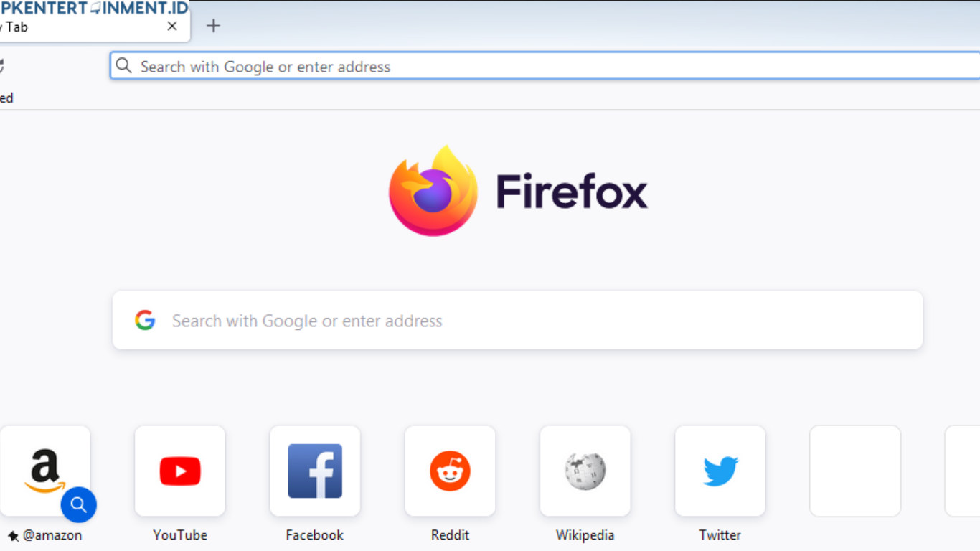The width and height of the screenshot is (980, 551).
Task: Open the Facebook shortcut tile
Action: tap(315, 471)
